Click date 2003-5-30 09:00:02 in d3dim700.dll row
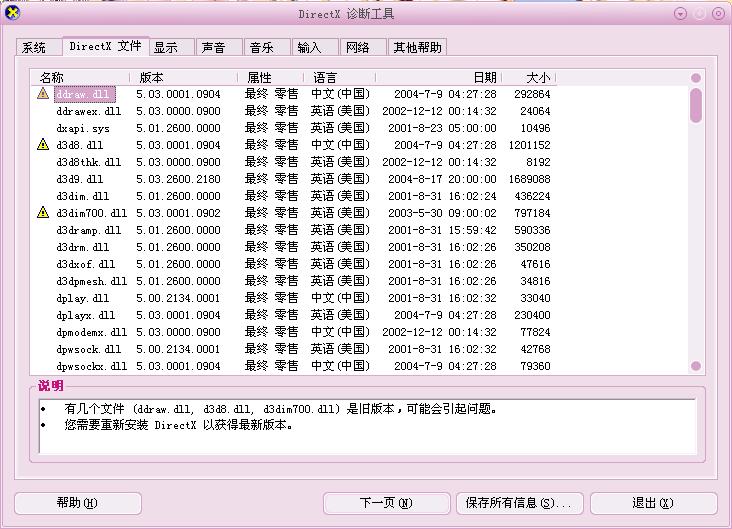 coord(442,213)
